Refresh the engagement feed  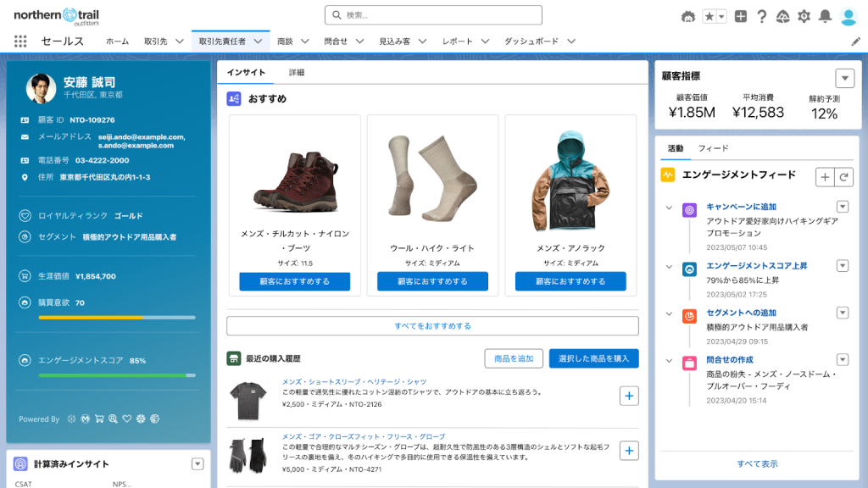pos(843,176)
